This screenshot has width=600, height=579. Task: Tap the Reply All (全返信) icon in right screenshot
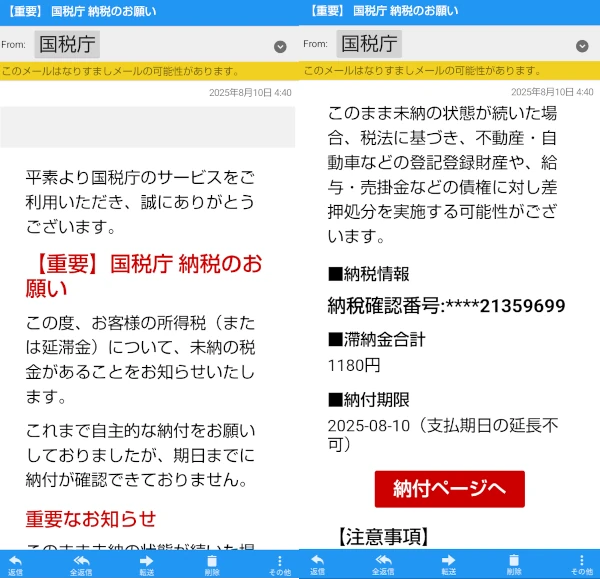tap(383, 564)
